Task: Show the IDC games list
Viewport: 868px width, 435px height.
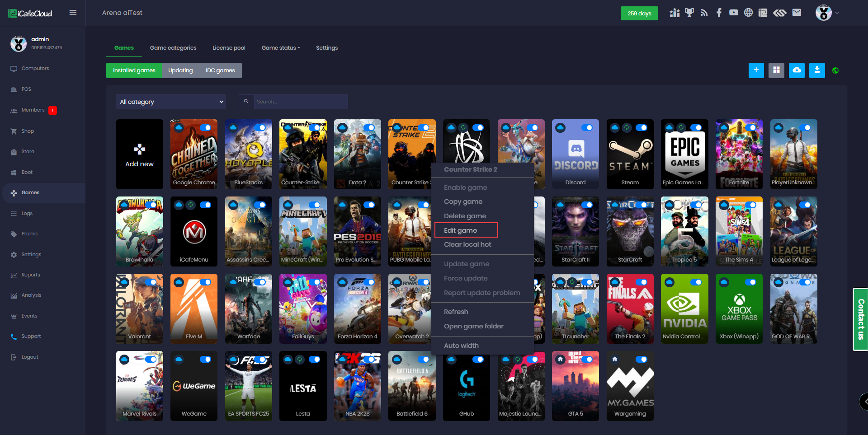Action: [220, 70]
